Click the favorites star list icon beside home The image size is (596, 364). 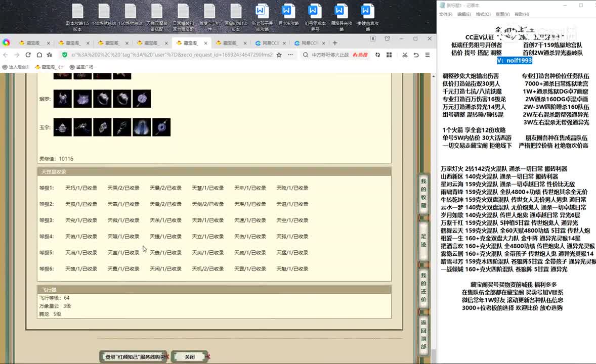click(50, 55)
